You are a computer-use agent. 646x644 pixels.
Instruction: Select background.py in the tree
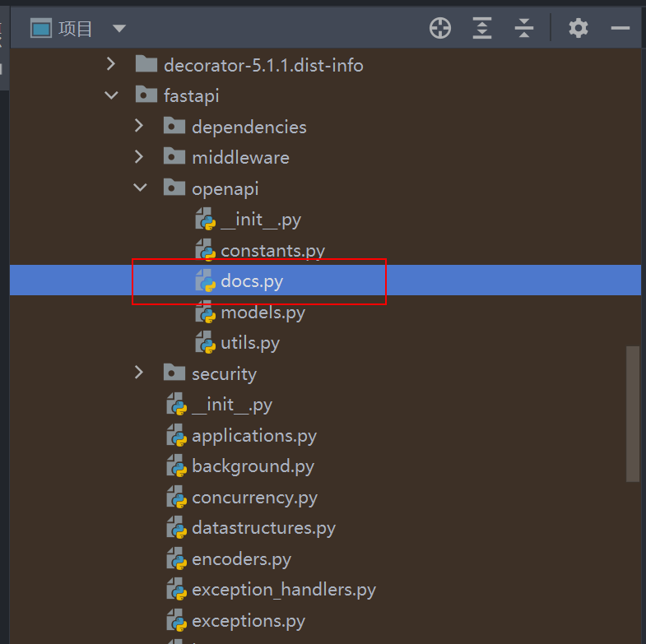coord(253,466)
